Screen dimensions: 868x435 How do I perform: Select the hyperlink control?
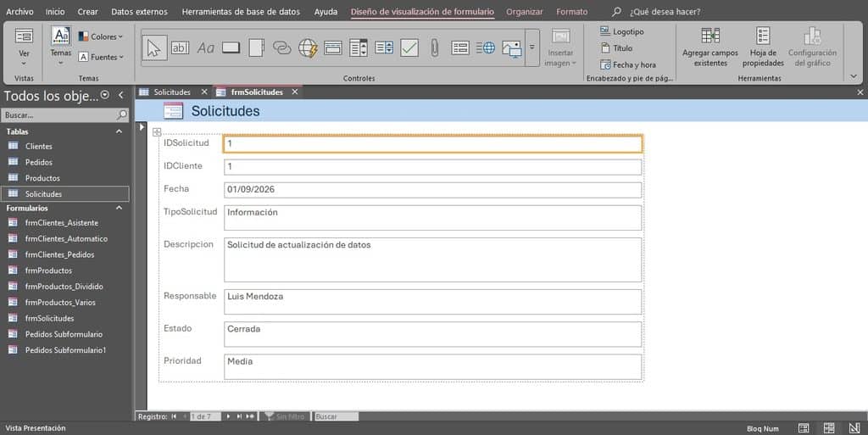point(281,48)
